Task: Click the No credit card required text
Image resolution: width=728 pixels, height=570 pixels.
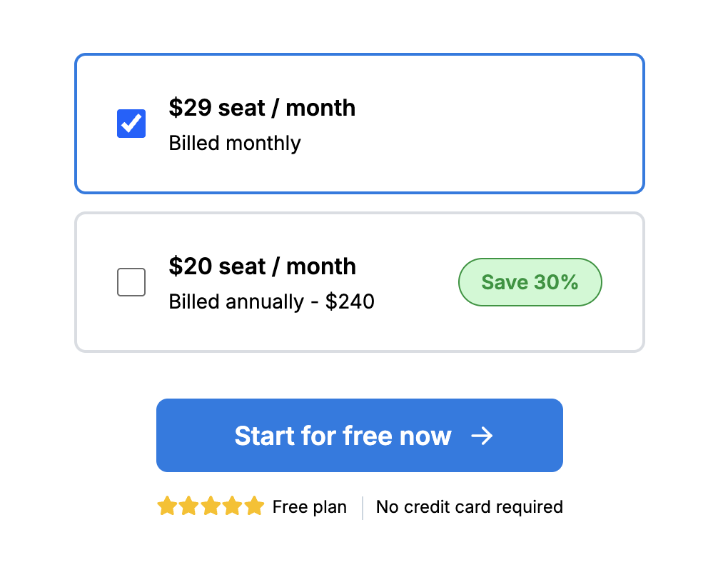Action: 469,506
